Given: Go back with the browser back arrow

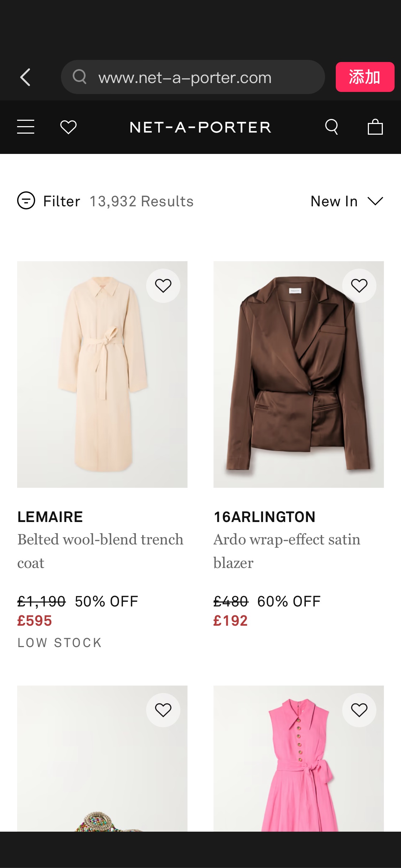Looking at the screenshot, I should pyautogui.click(x=25, y=77).
